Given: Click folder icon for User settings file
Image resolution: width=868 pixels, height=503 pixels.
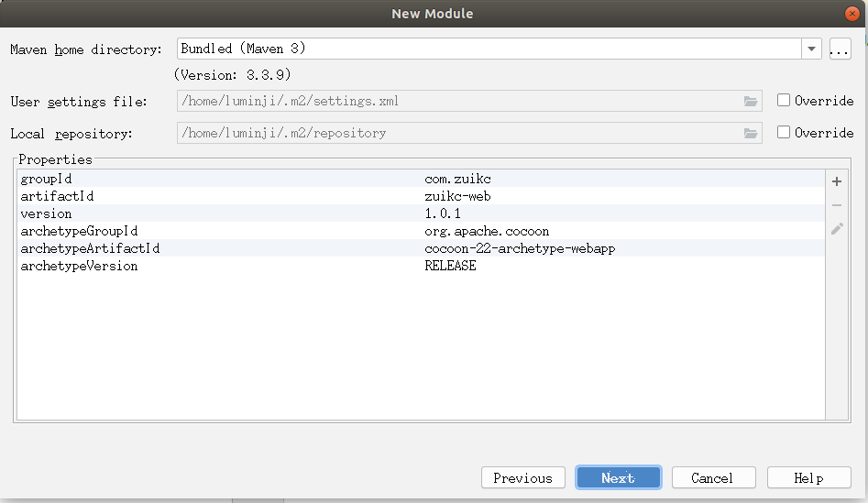Looking at the screenshot, I should [x=752, y=101].
